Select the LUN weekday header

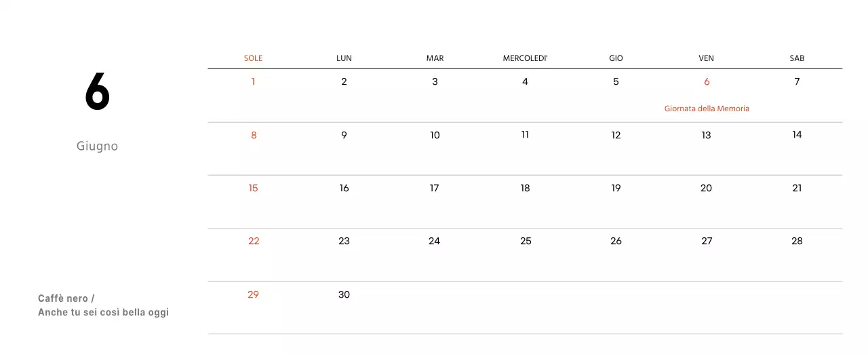tap(344, 58)
